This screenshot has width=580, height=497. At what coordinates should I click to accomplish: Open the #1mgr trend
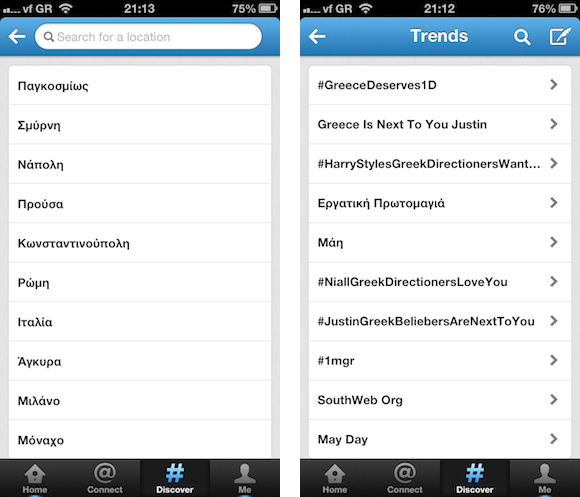click(x=440, y=361)
